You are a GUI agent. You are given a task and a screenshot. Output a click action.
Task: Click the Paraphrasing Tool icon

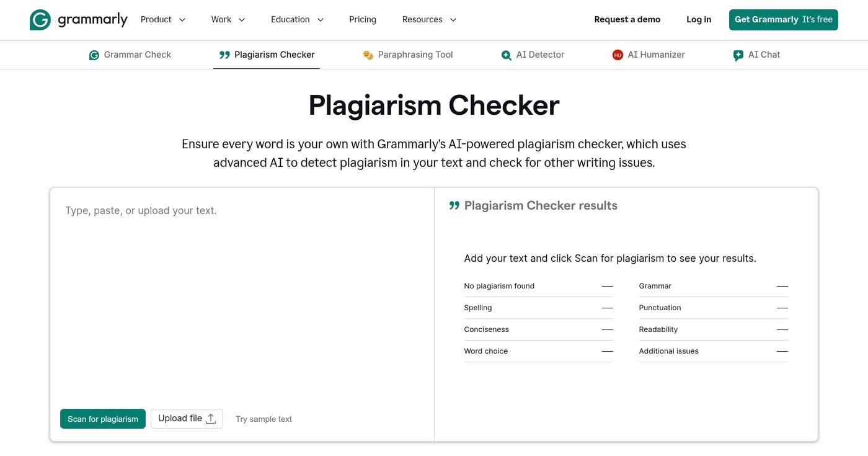[368, 55]
